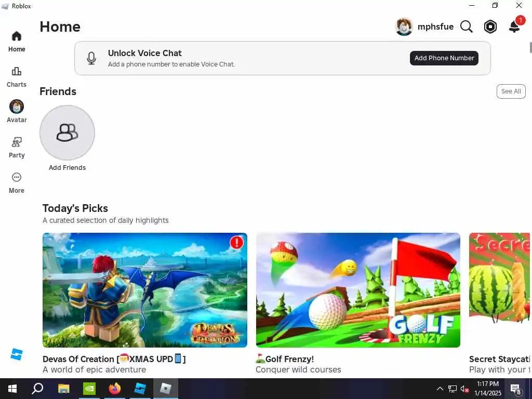Open the More menu in sidebar
Screen dimensions: 532x399
17,183
